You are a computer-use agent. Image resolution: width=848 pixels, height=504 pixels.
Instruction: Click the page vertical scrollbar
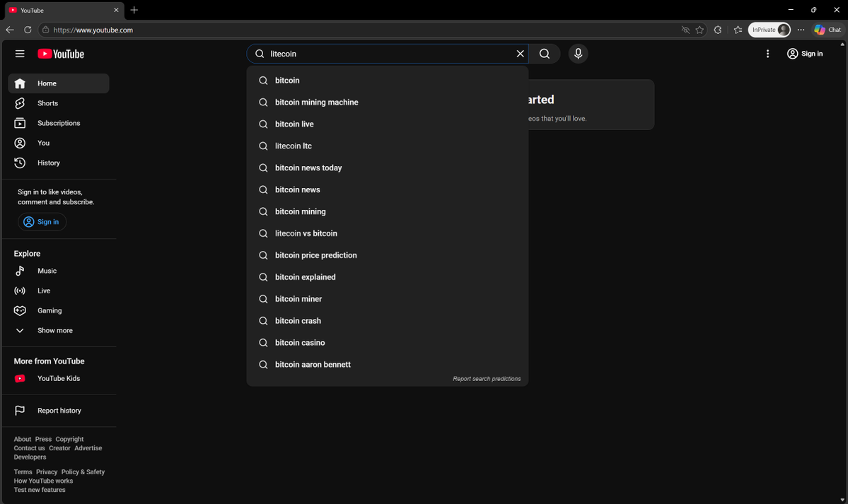[x=842, y=272]
